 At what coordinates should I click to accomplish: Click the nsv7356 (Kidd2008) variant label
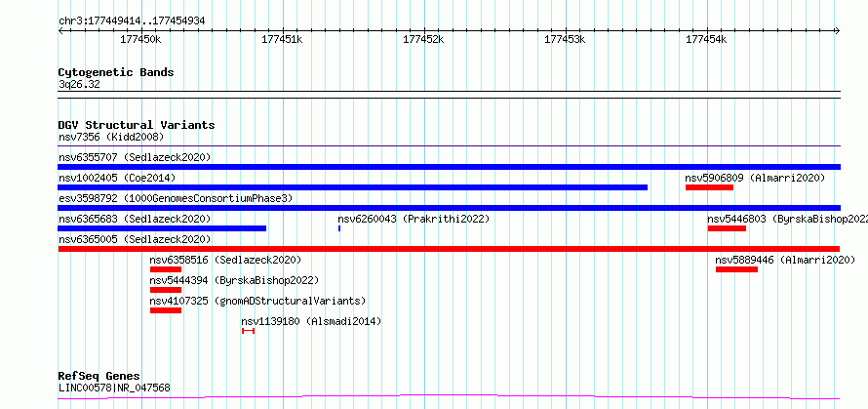(x=111, y=137)
